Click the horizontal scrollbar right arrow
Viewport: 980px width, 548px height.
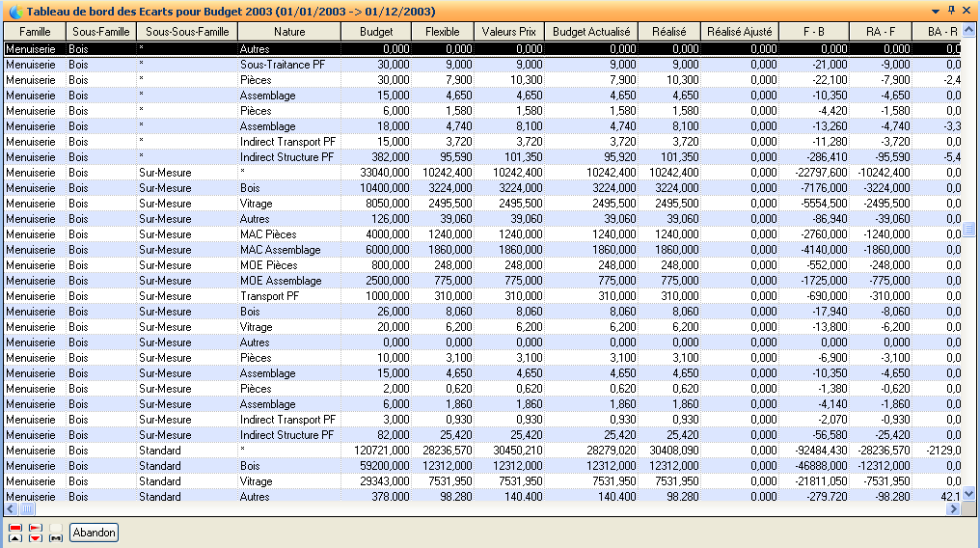tap(953, 508)
